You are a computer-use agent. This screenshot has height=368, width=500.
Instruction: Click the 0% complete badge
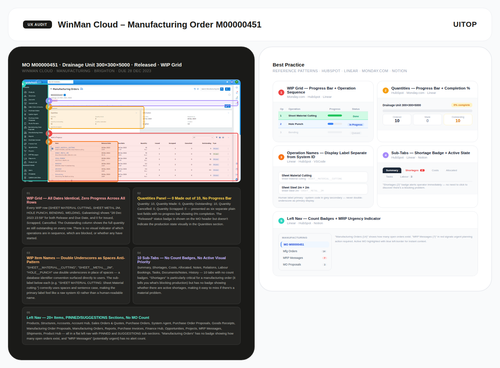(x=462, y=105)
